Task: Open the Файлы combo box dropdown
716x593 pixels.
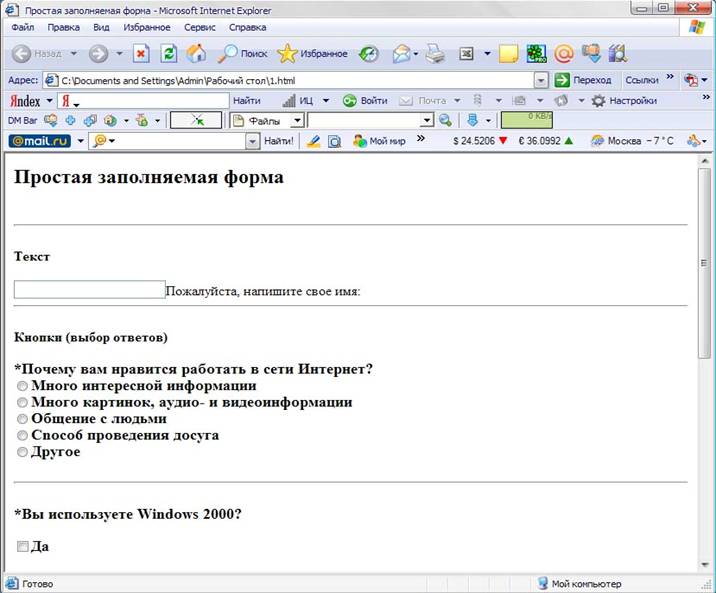Action: pyautogui.click(x=297, y=121)
